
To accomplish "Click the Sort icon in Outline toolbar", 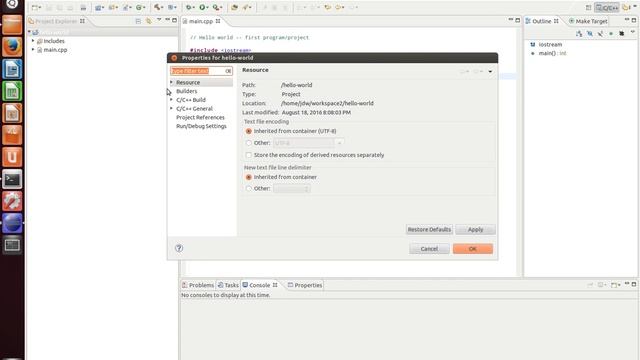I will tap(579, 33).
